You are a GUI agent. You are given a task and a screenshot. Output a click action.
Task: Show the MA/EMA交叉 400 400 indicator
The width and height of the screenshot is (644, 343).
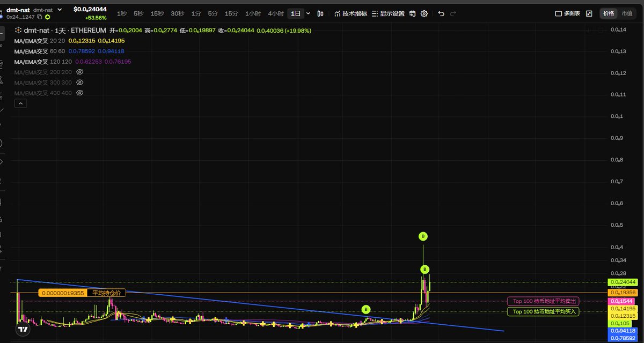pos(80,93)
